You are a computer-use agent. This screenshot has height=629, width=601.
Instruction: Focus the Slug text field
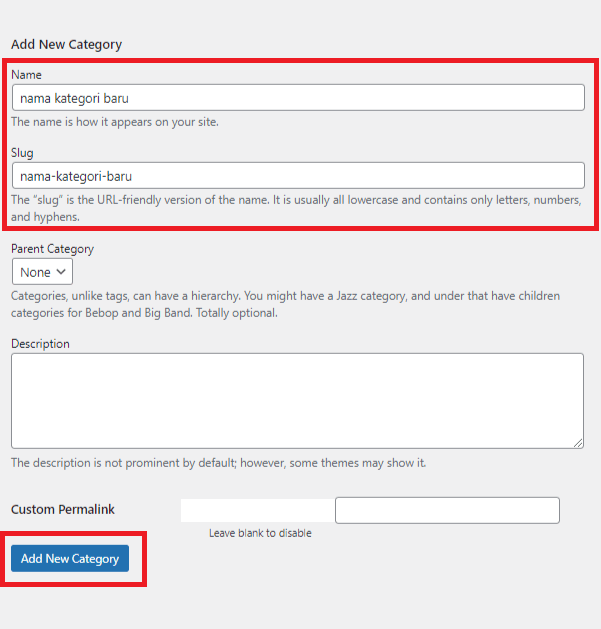pos(297,176)
